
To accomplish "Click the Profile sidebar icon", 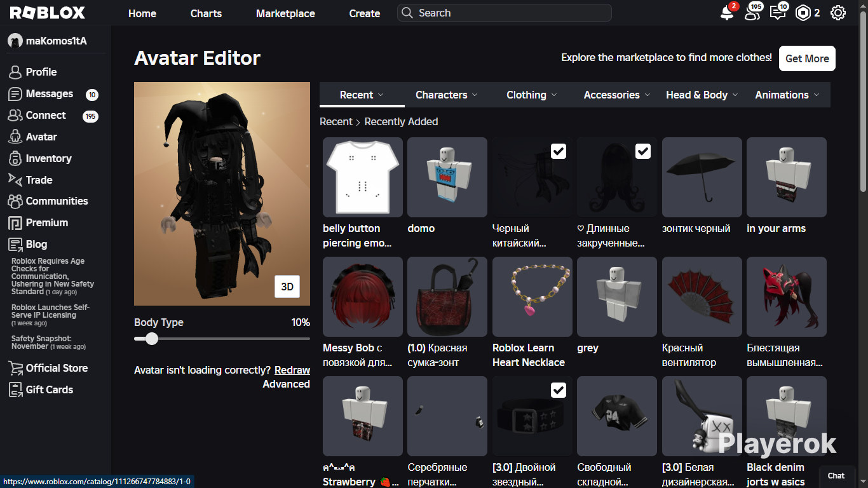I will pos(15,72).
